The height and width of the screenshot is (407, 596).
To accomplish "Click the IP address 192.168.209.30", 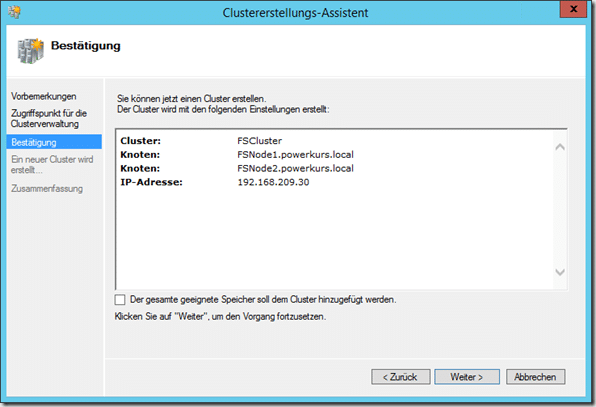I will pyautogui.click(x=273, y=182).
